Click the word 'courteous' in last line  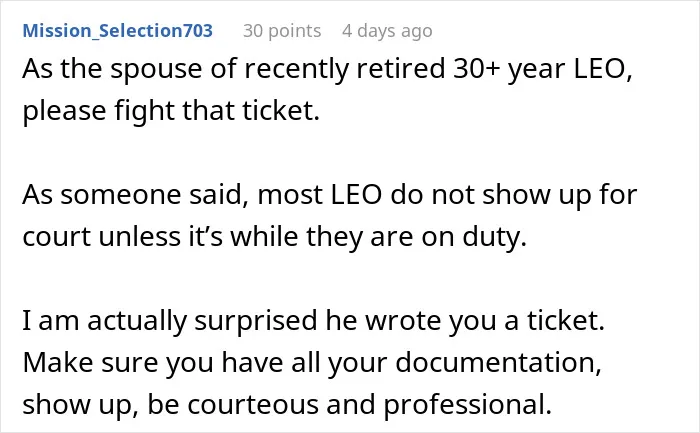(253, 405)
